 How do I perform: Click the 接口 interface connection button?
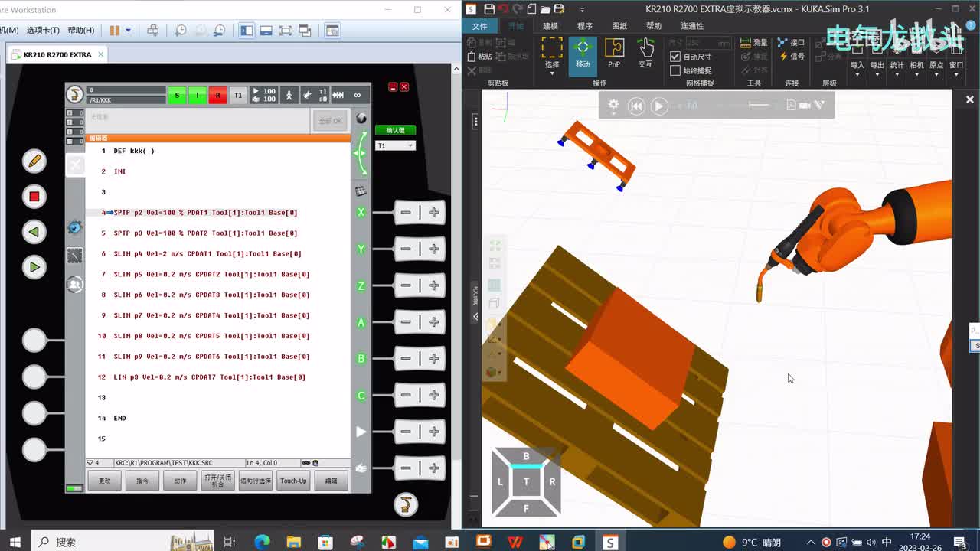pyautogui.click(x=792, y=43)
